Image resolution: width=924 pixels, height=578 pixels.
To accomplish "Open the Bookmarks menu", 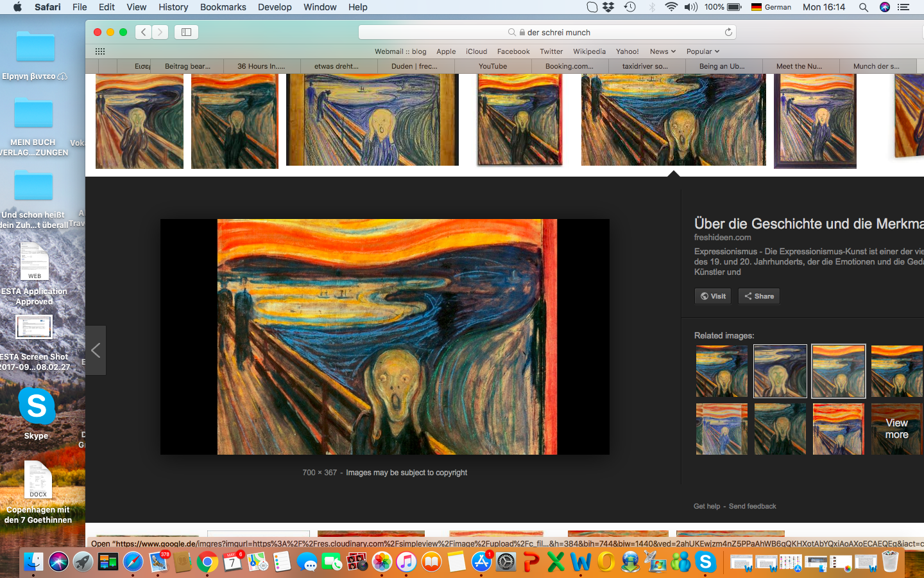I will coord(223,7).
